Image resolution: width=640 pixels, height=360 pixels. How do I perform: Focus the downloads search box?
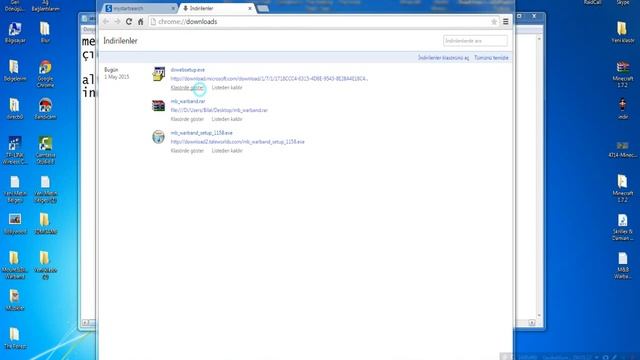pyautogui.click(x=476, y=41)
